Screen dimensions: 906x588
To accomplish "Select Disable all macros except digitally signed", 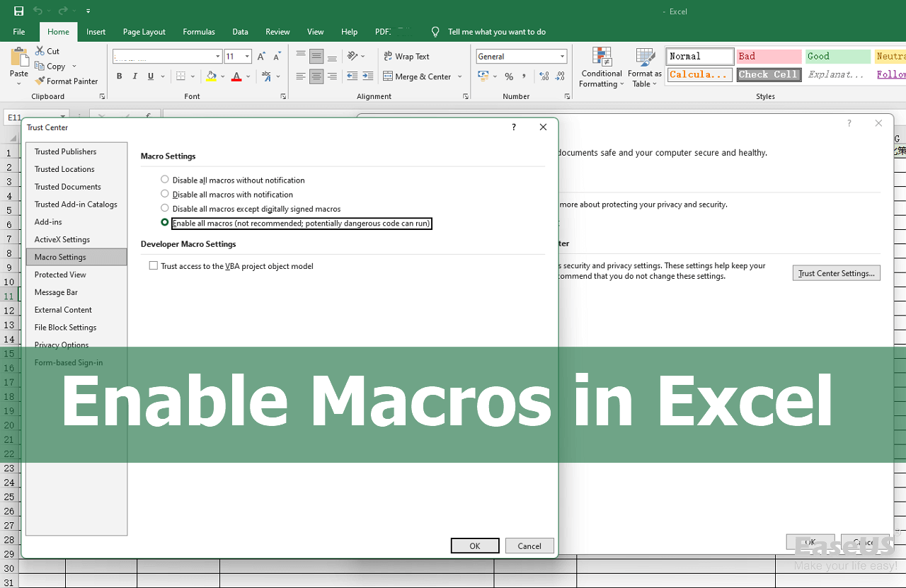I will pyautogui.click(x=165, y=208).
